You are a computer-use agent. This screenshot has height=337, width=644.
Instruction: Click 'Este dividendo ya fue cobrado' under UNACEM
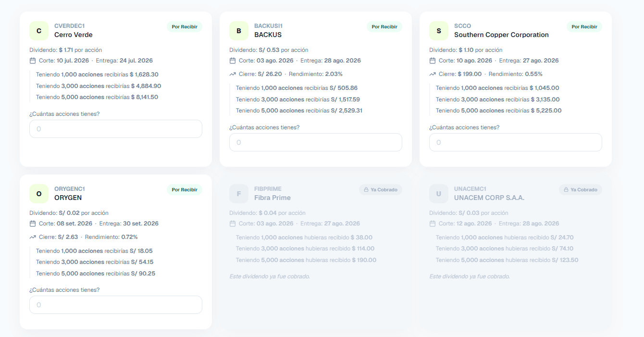[470, 276]
